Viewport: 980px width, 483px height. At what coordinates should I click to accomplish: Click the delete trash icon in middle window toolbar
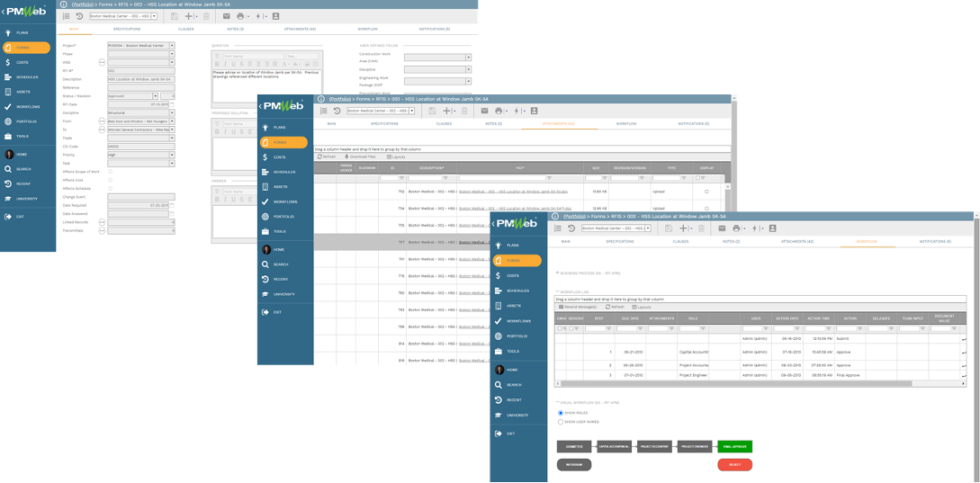click(463, 111)
